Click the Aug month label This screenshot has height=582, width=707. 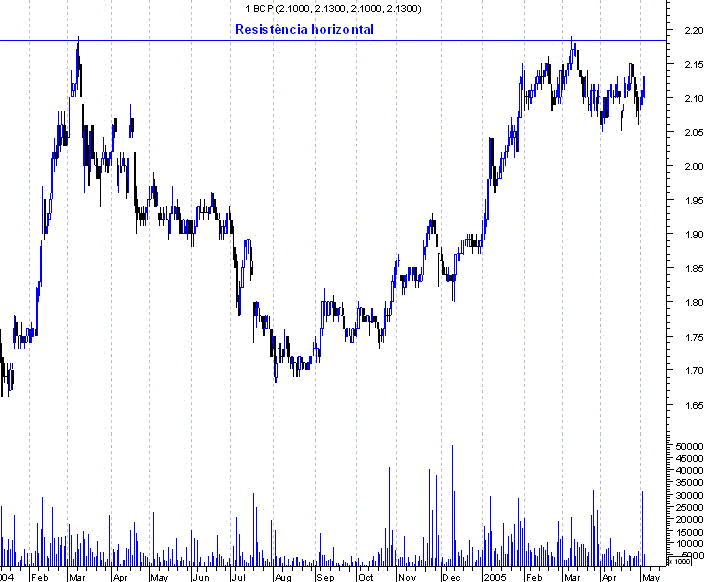(283, 577)
